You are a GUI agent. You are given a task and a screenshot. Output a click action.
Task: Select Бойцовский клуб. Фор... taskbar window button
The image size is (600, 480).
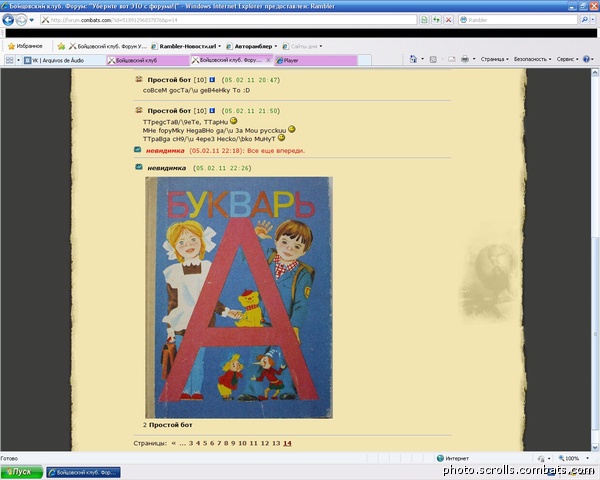(x=83, y=472)
